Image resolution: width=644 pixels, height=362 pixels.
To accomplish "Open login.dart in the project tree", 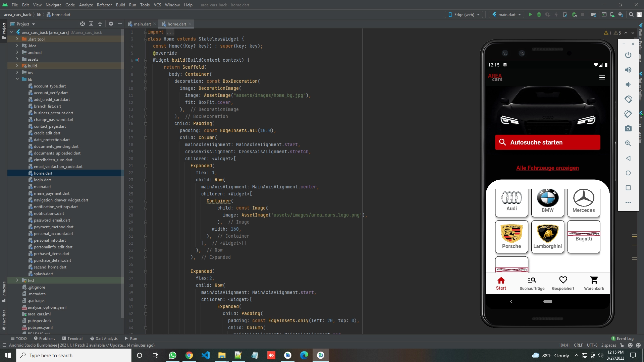I will coord(42,180).
